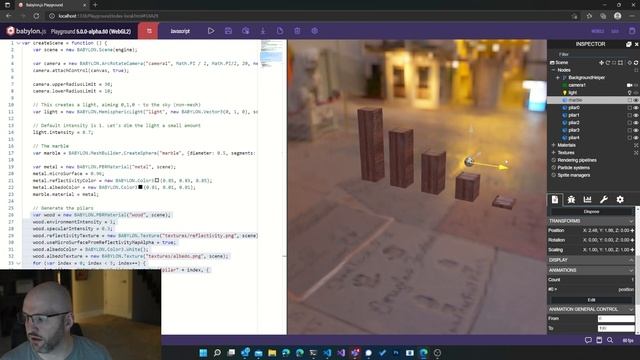
Task: Hide the marble mesh with its eye icon
Action: click(x=636, y=100)
